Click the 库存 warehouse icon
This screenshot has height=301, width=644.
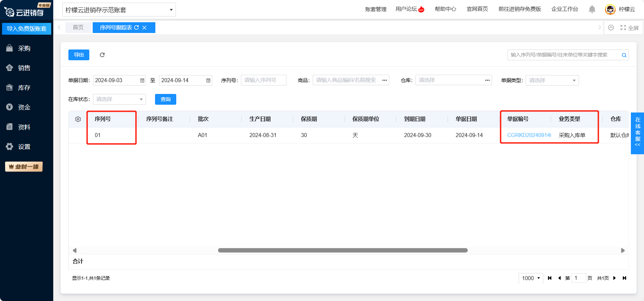click(x=9, y=88)
